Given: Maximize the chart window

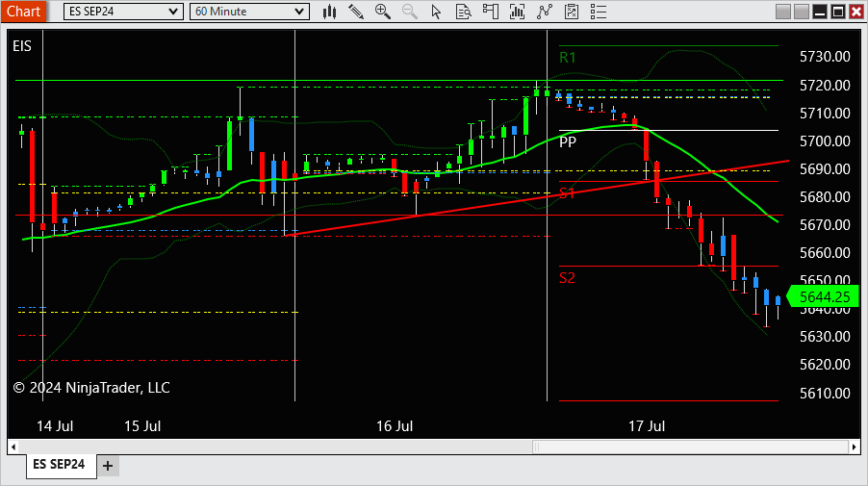Looking at the screenshot, I should (838, 12).
